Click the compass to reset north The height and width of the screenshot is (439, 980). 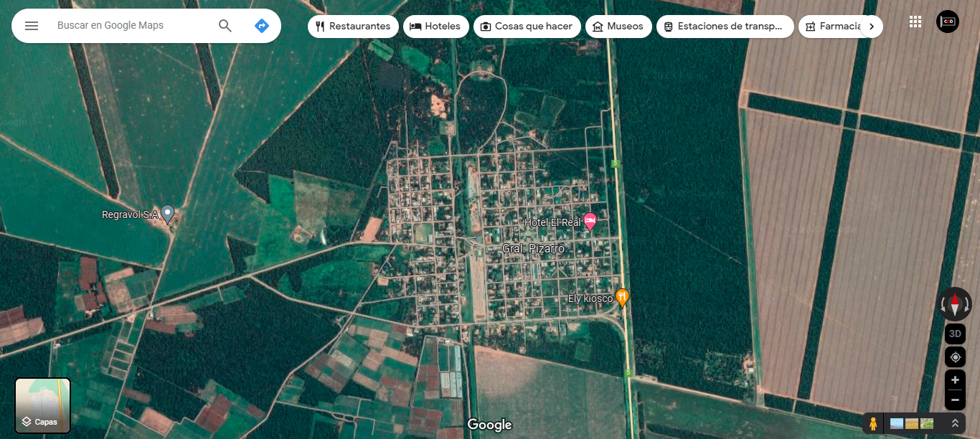point(955,304)
